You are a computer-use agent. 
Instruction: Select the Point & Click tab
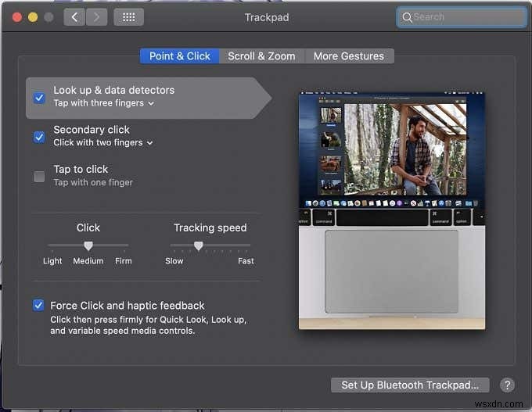180,56
